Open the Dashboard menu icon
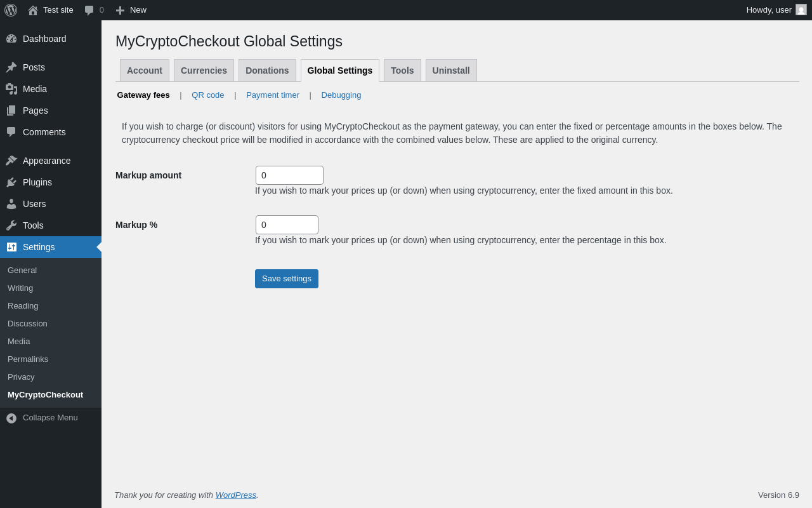The height and width of the screenshot is (508, 812). tap(11, 39)
